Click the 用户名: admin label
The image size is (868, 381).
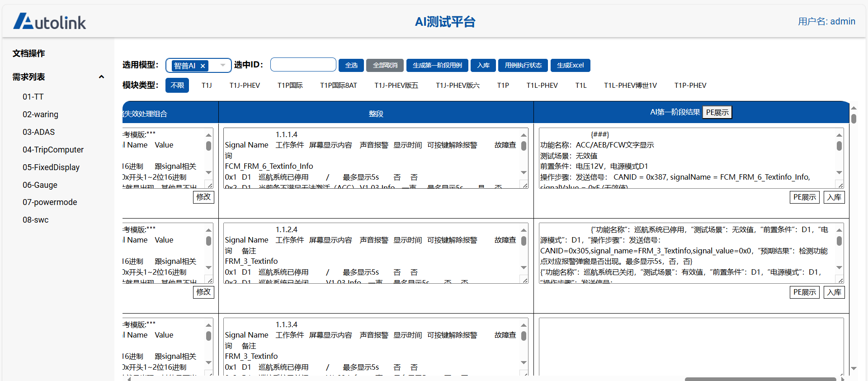coord(826,21)
